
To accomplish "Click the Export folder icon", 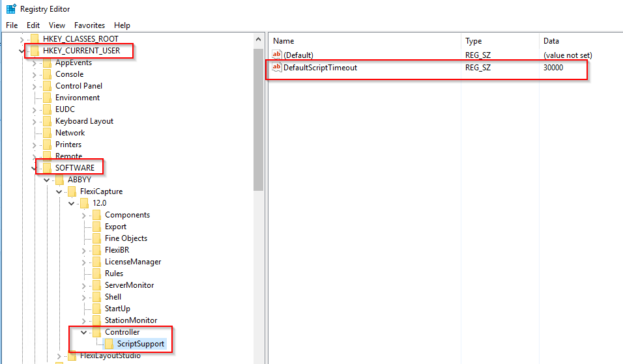I will click(96, 226).
